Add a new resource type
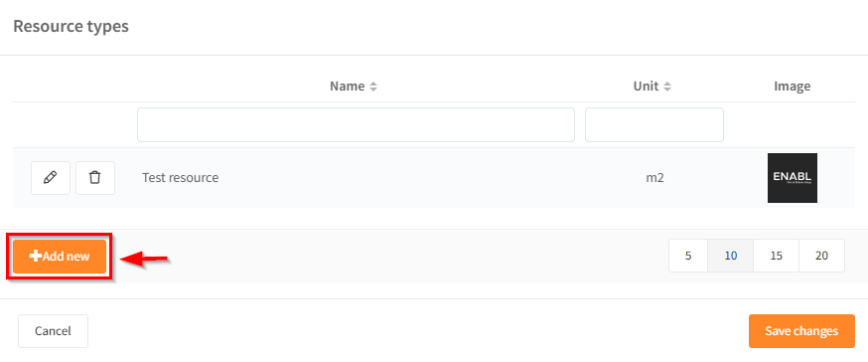The image size is (868, 362). coord(60,257)
